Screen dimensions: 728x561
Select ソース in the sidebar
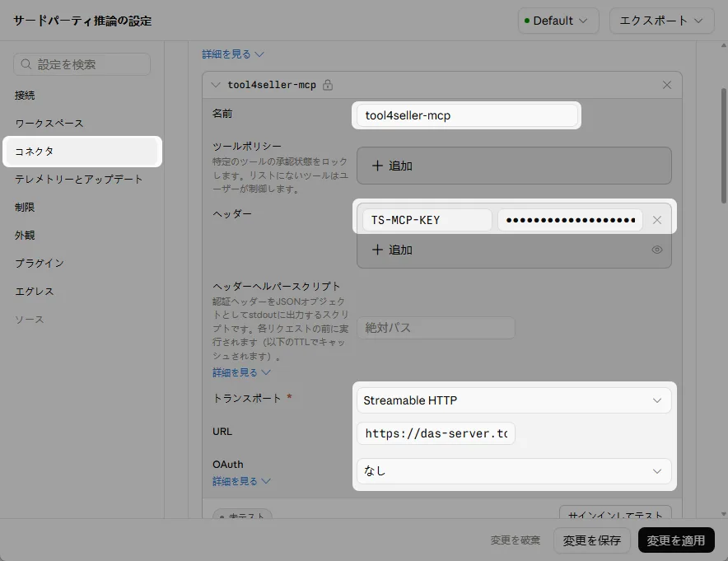tap(30, 320)
